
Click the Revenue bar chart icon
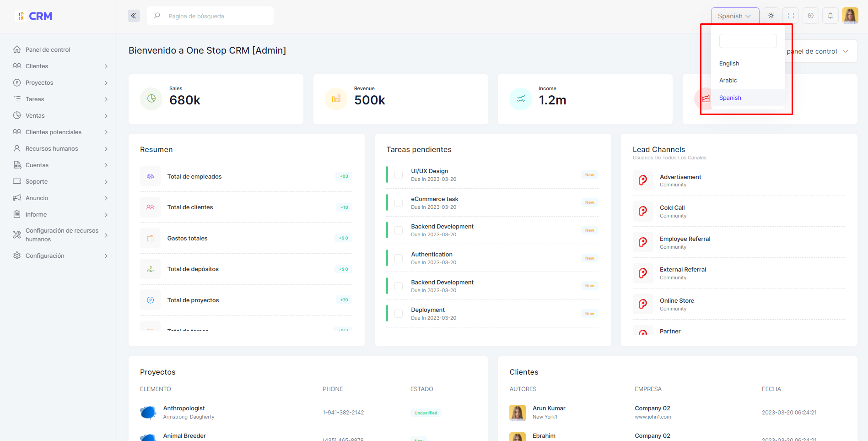click(x=336, y=98)
